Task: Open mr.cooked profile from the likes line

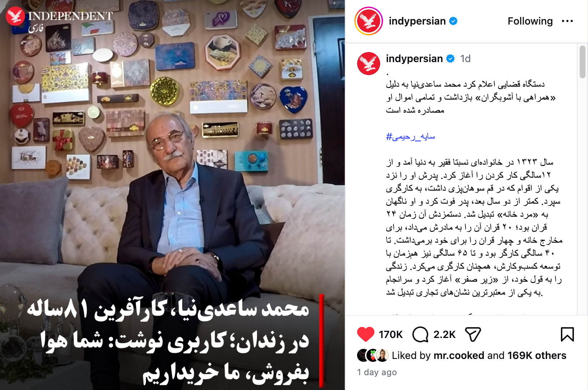Action: [459, 356]
